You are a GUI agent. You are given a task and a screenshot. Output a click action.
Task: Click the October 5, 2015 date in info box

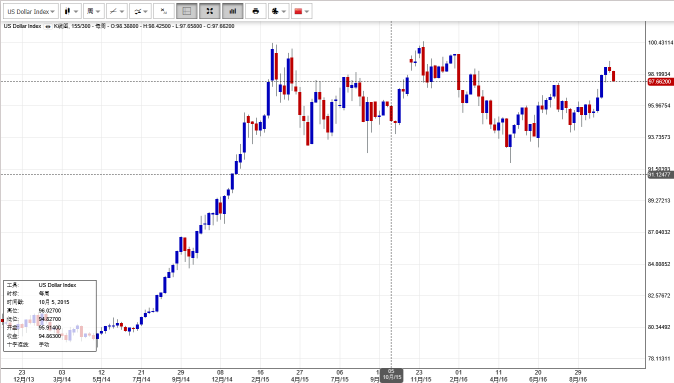click(x=54, y=302)
